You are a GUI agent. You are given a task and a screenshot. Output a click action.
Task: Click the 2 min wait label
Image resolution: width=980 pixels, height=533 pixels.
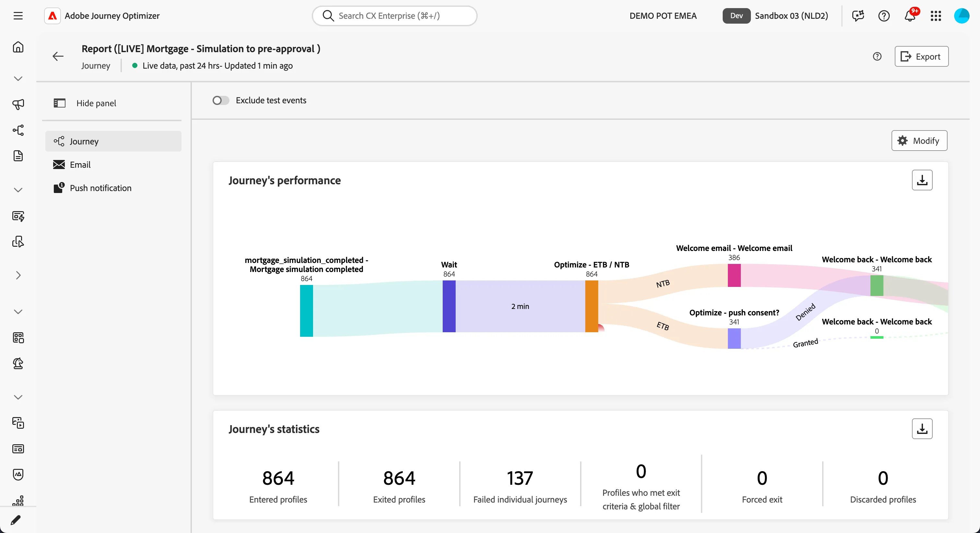520,306
